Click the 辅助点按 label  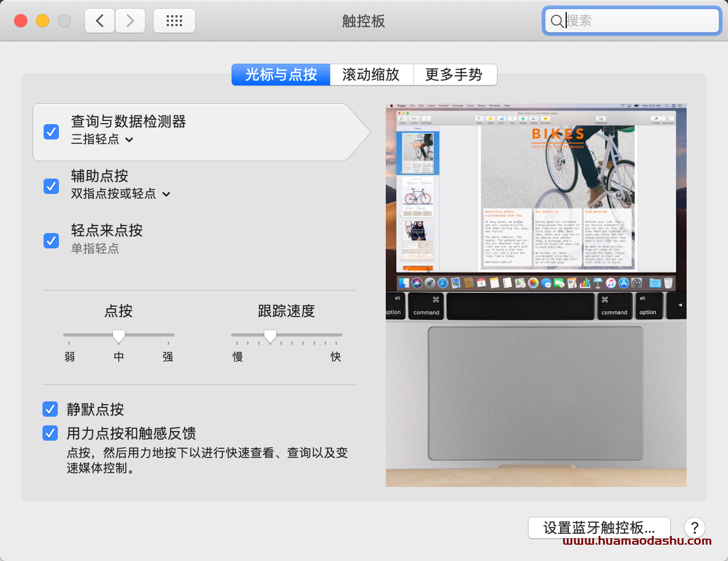(100, 176)
